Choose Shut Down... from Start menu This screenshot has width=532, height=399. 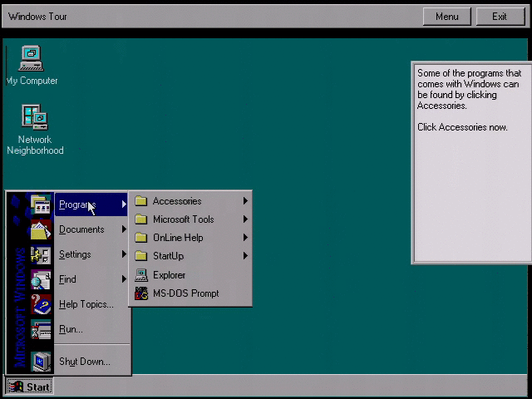click(91, 362)
